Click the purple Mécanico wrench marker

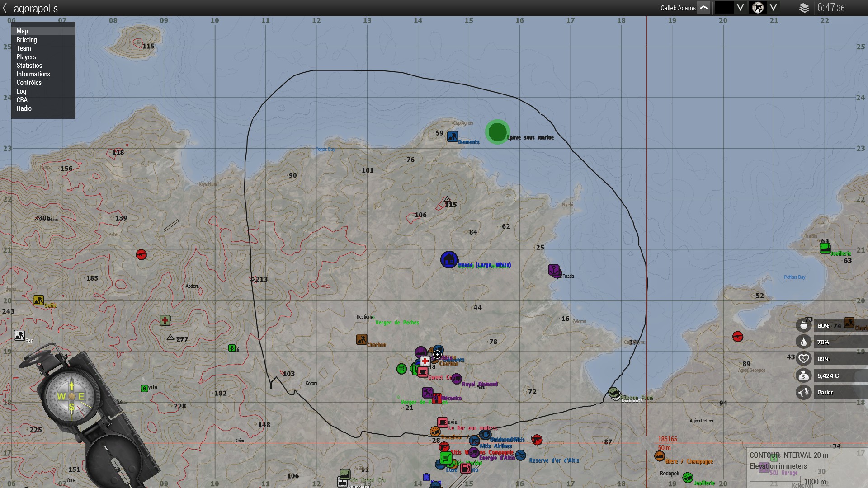click(x=428, y=393)
